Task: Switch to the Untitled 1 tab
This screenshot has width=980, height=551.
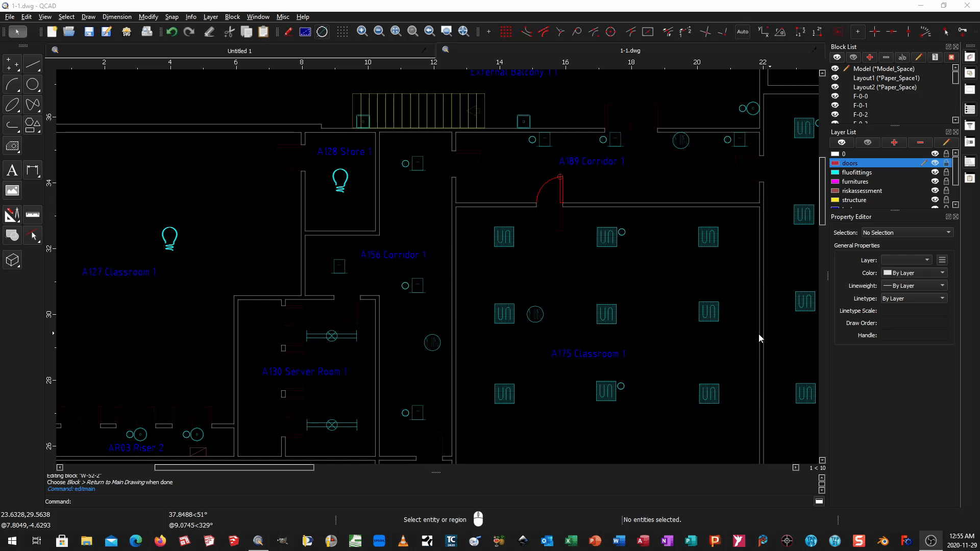Action: coord(239,51)
